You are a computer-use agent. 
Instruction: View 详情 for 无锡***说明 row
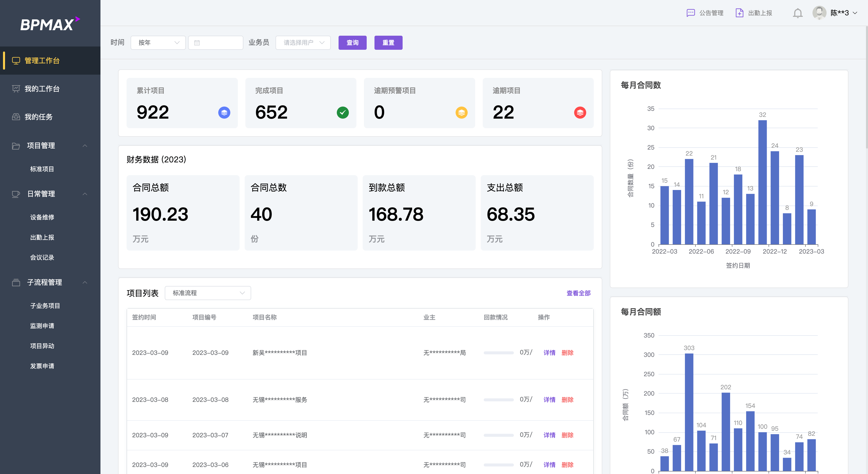point(549,435)
